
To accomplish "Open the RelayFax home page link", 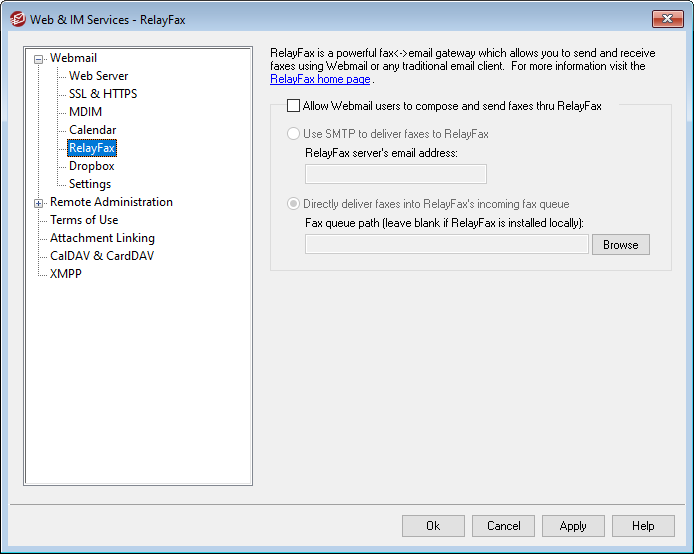I will click(320, 79).
